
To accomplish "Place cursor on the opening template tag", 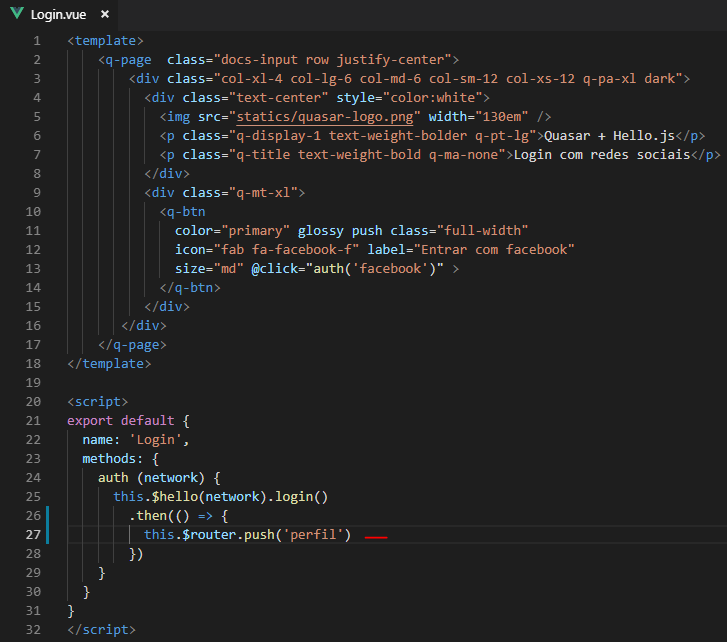I will pos(106,40).
